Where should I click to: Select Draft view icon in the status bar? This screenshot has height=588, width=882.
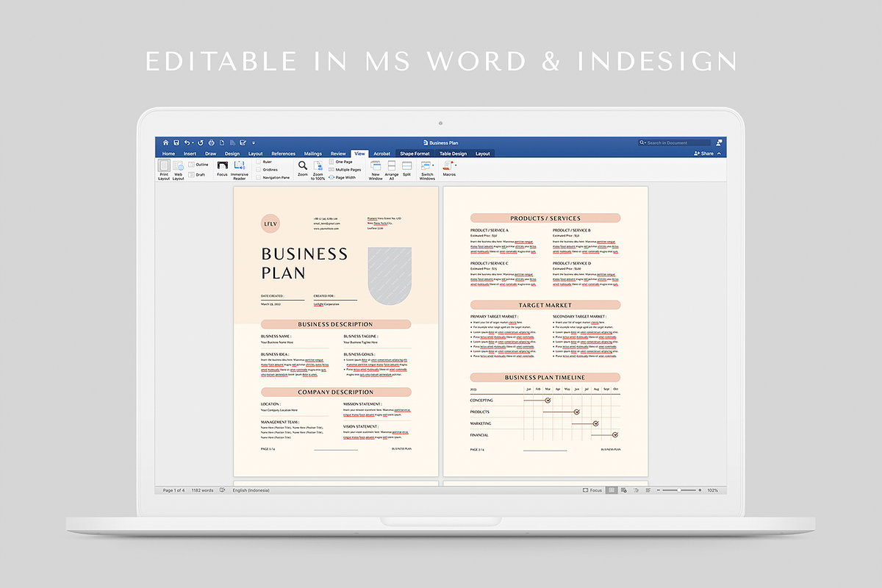pos(648,490)
